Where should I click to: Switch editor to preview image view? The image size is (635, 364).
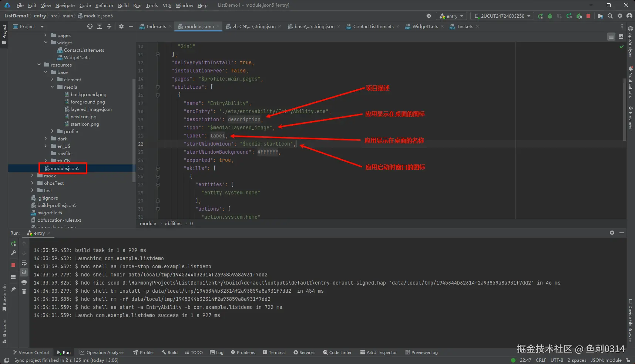pos(621,37)
